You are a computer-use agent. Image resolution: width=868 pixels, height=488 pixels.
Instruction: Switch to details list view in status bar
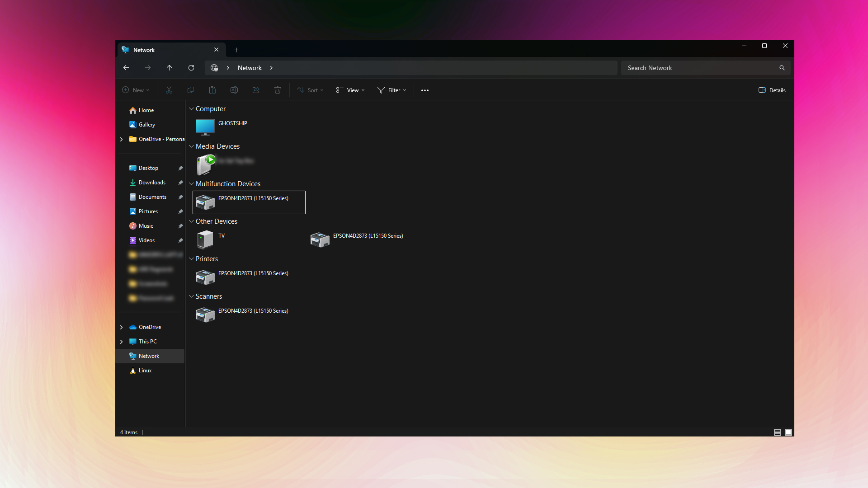[777, 432]
